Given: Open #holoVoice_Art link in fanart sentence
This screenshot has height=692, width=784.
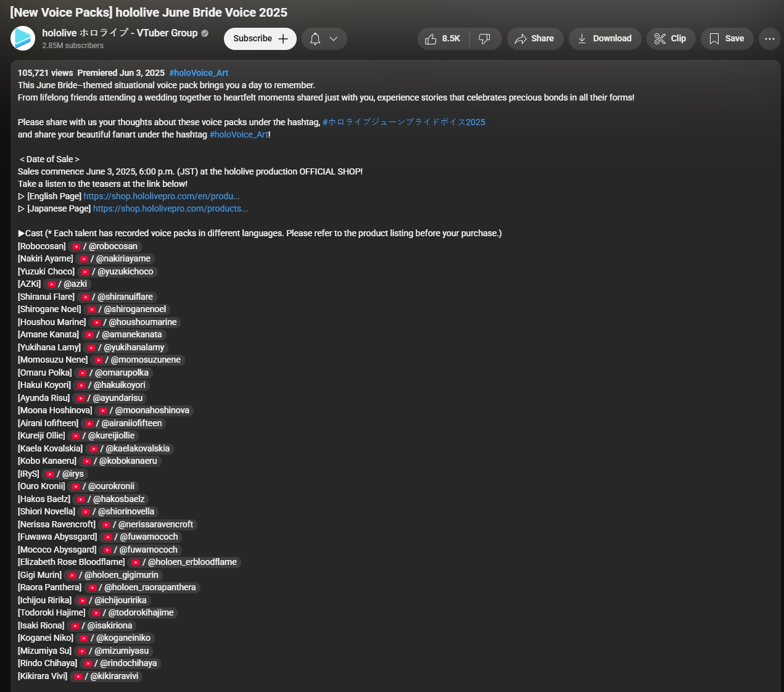Looking at the screenshot, I should click(239, 134).
